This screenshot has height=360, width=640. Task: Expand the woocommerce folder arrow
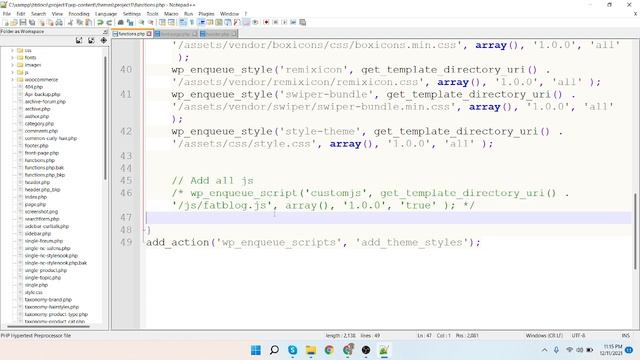(x=12, y=80)
